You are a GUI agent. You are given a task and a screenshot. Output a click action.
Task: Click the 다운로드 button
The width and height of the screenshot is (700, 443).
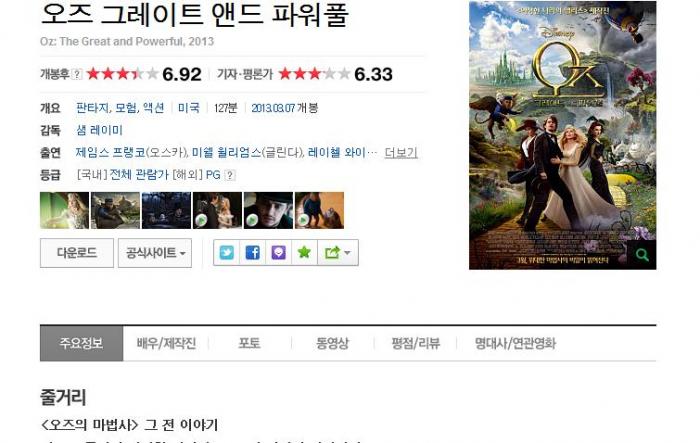click(x=77, y=253)
